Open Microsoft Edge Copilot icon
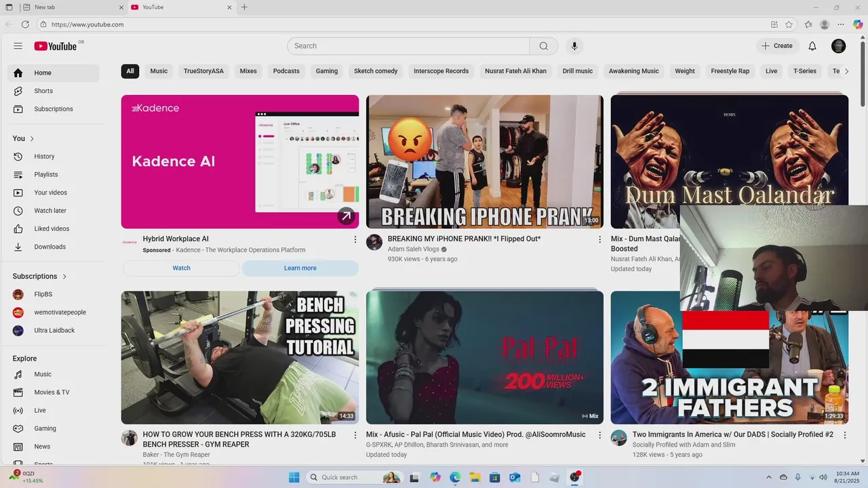This screenshot has height=488, width=868. coord(858,24)
